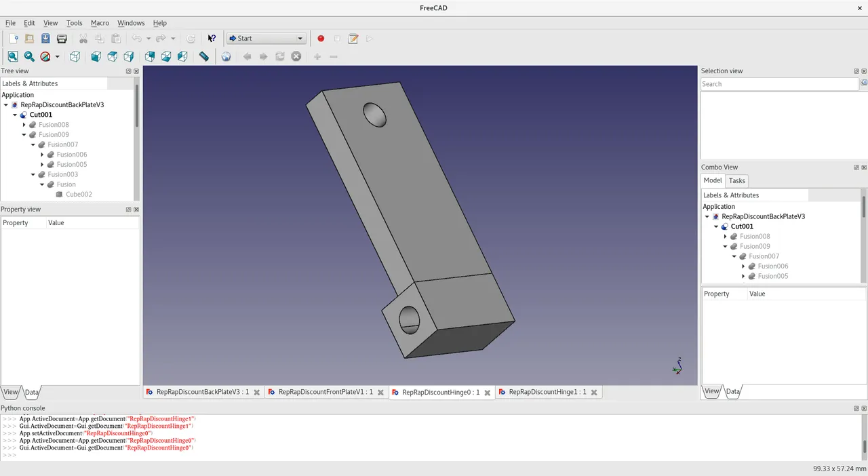Image resolution: width=868 pixels, height=476 pixels.
Task: Click the Print icon in the toolbar
Action: pyautogui.click(x=62, y=39)
